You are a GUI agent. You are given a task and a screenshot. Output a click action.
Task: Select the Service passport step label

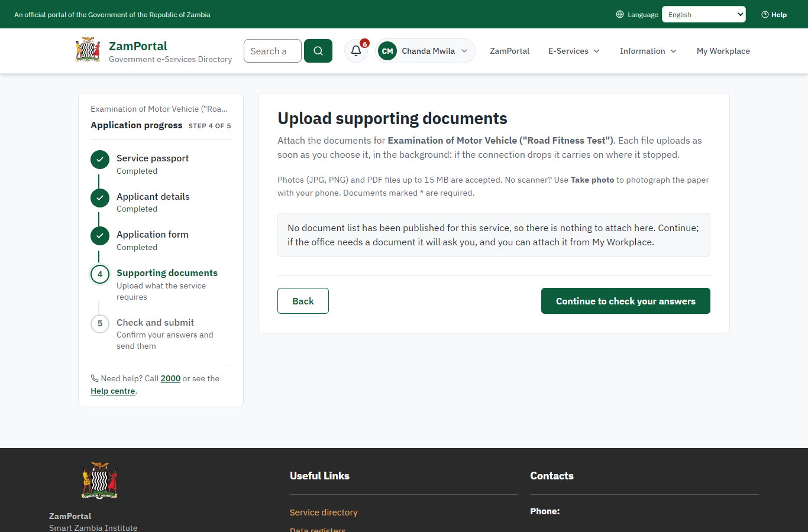[153, 158]
